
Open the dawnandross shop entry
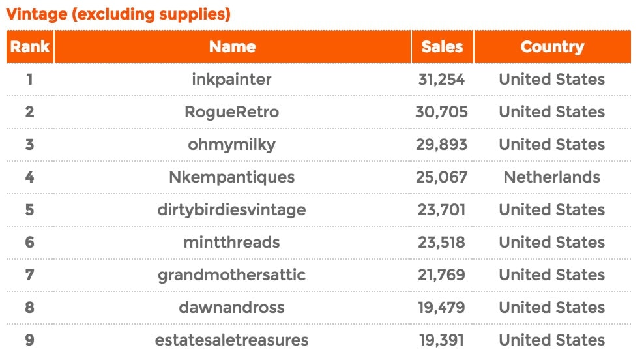231,308
